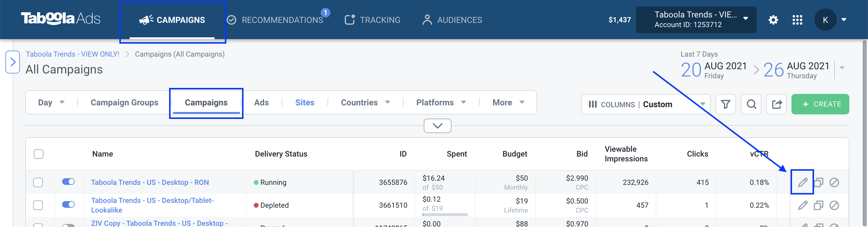Click the green Create button
The height and width of the screenshot is (227, 868).
click(820, 104)
